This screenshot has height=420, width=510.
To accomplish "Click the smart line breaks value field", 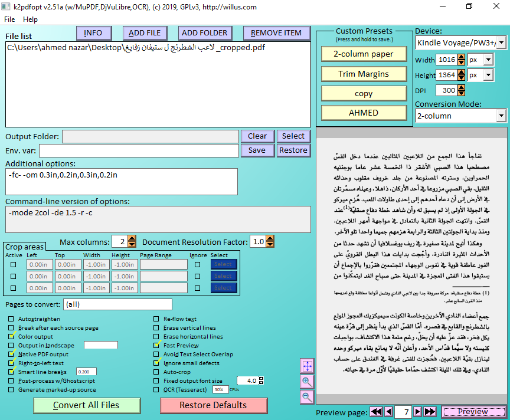I will pos(86,372).
